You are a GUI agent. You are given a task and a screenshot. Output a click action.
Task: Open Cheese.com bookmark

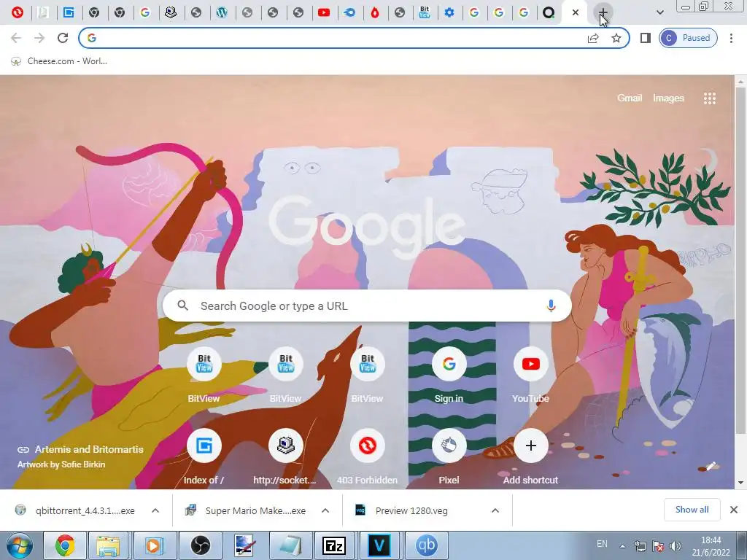[x=59, y=61]
